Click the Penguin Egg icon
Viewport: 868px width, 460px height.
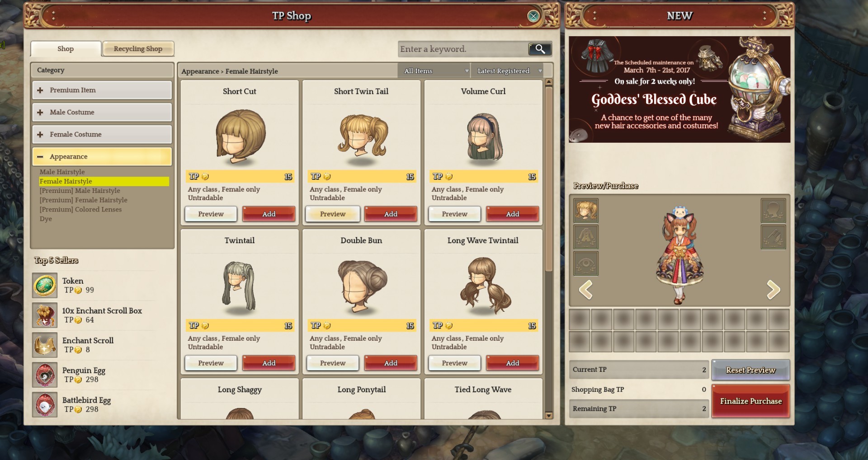coord(45,375)
